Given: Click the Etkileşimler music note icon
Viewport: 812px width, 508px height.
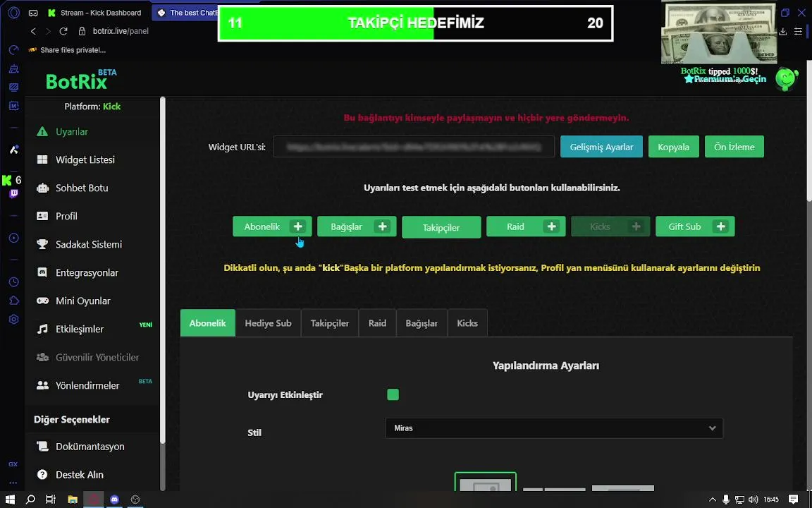Looking at the screenshot, I should pos(42,329).
